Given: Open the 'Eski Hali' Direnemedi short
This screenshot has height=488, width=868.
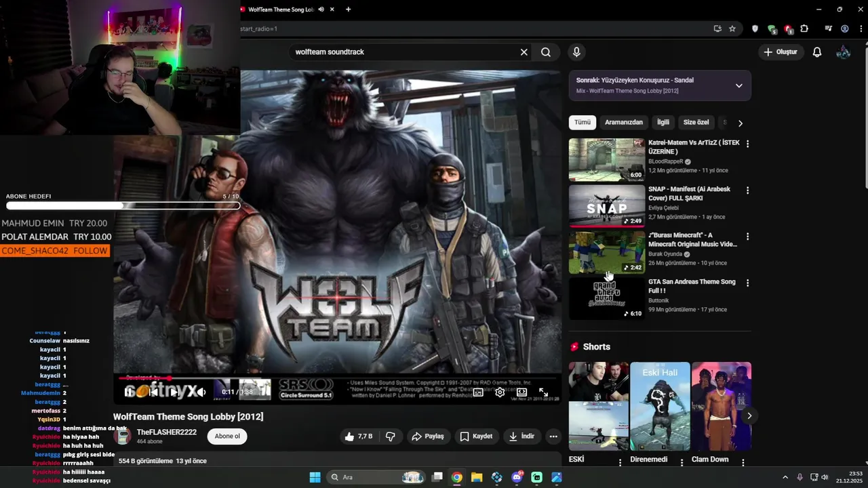Looking at the screenshot, I should [x=660, y=407].
